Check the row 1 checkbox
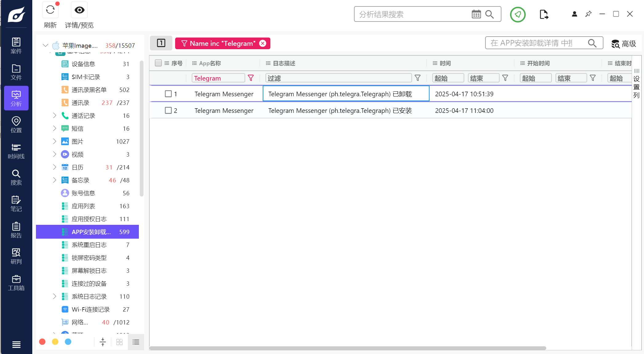The width and height of the screenshot is (644, 354). pos(168,94)
